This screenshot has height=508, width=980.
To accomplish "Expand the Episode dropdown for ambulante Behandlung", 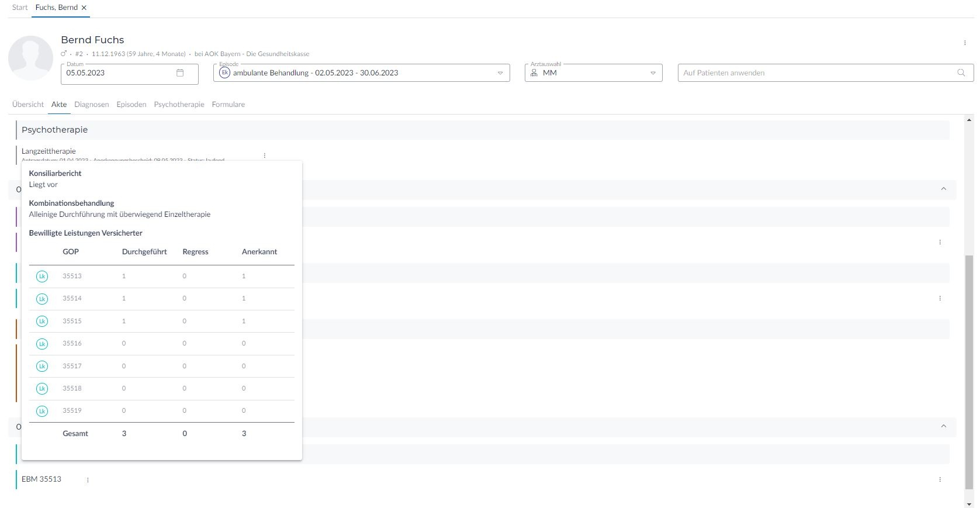I will 500,73.
